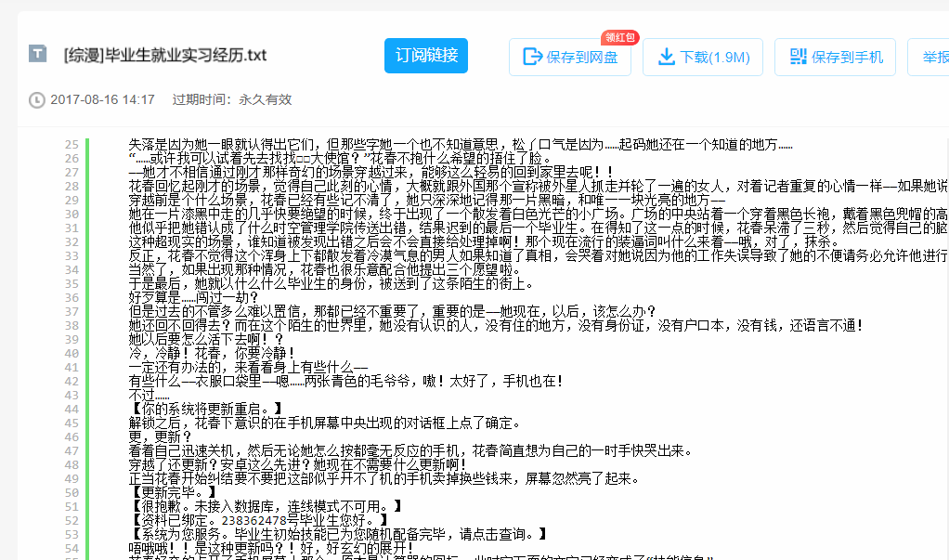The height and width of the screenshot is (560, 949).
Task: Click the 保存到手机 save button
Action: pos(835,57)
